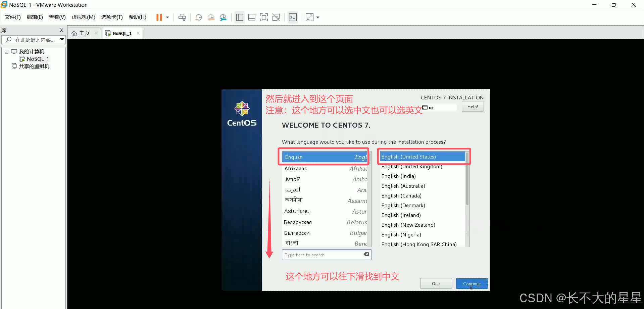This screenshot has width=644, height=309.
Task: Enter full screen mode
Action: coord(264,17)
